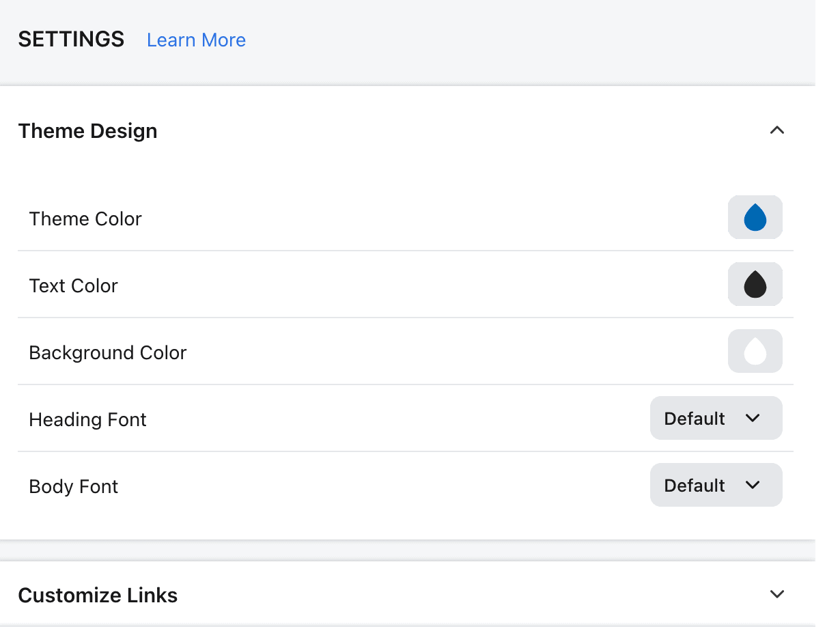The height and width of the screenshot is (631, 840).
Task: Click the Body Font dropdown arrow
Action: tap(753, 485)
